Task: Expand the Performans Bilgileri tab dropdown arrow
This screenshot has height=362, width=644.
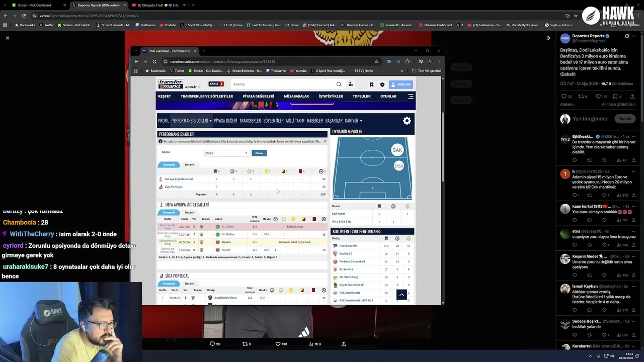Action: tap(210, 121)
